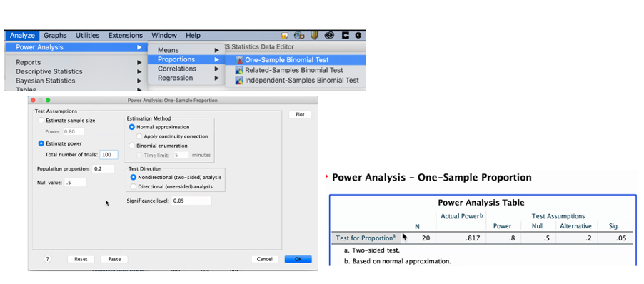Click the Alternative value .2 cell
Screen dimensions: 644x284
(x=589, y=238)
